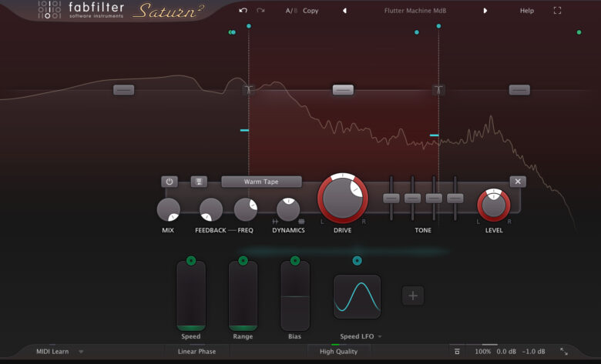Copy settings with the Copy button
This screenshot has height=364, width=601.
point(311,11)
